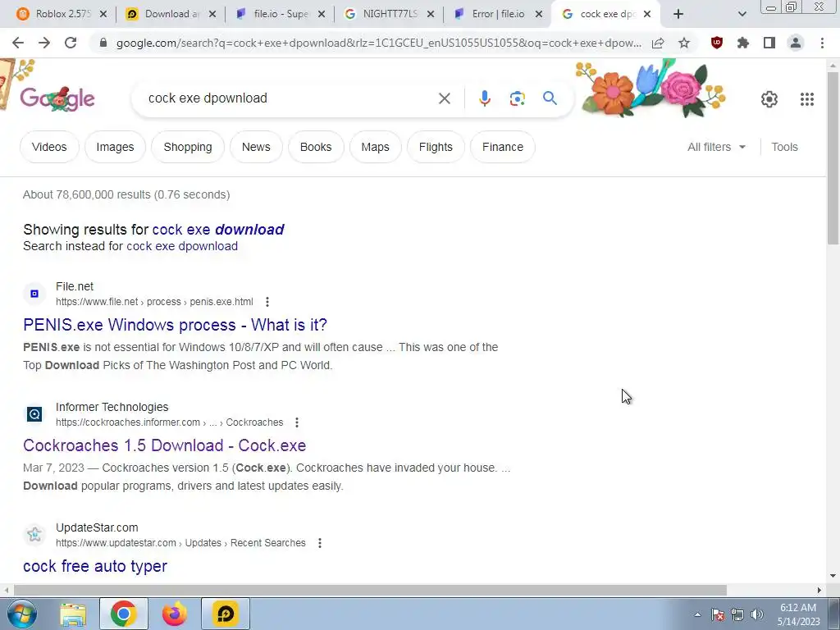Filter results by Flights

pos(436,147)
